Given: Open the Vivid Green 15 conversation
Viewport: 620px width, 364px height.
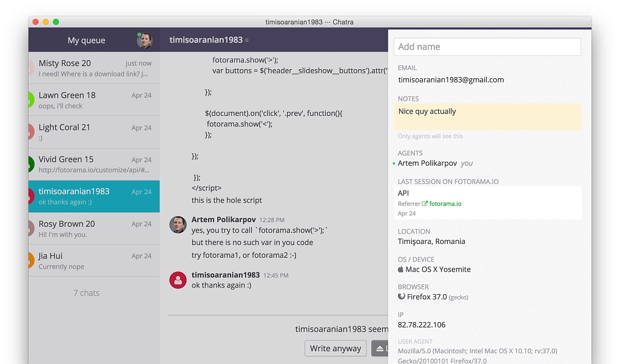Looking at the screenshot, I should (94, 164).
